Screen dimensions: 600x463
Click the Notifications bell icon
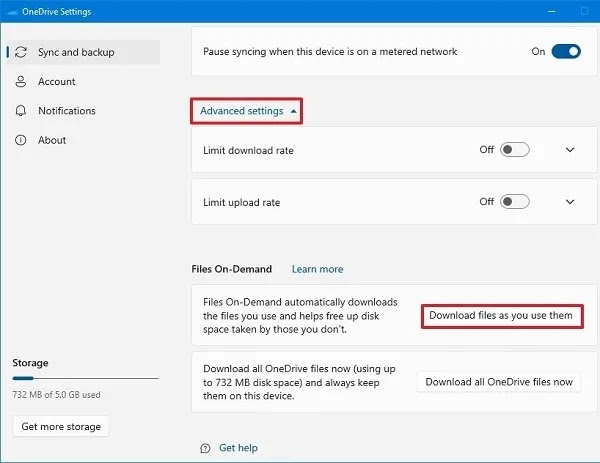[x=21, y=111]
